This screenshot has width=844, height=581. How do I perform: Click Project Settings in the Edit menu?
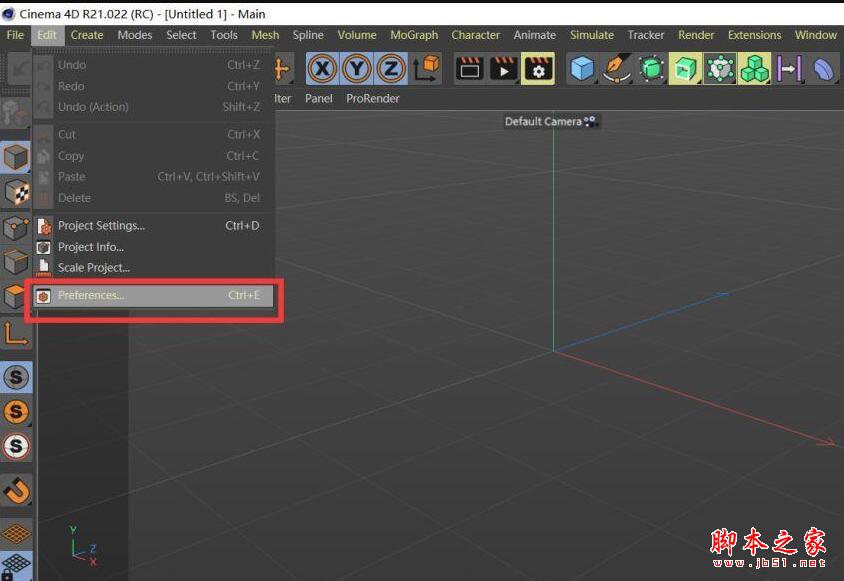101,225
